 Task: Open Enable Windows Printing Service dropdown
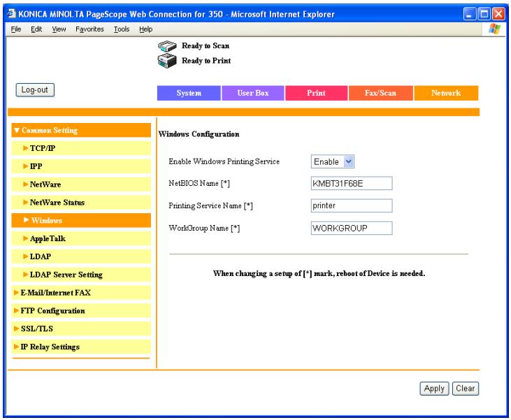coord(333,161)
